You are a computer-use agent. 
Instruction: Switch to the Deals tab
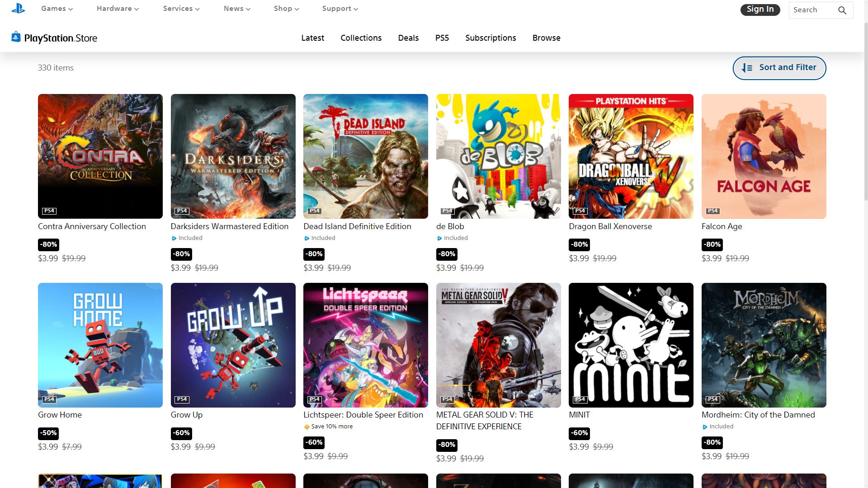pyautogui.click(x=408, y=38)
